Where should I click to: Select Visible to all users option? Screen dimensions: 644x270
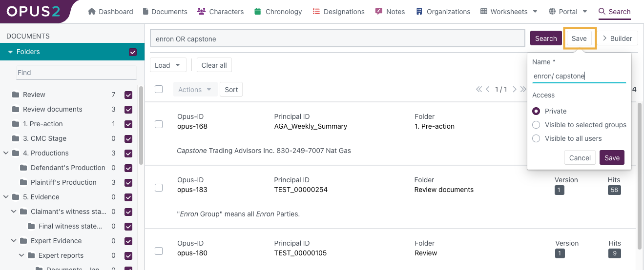(536, 138)
